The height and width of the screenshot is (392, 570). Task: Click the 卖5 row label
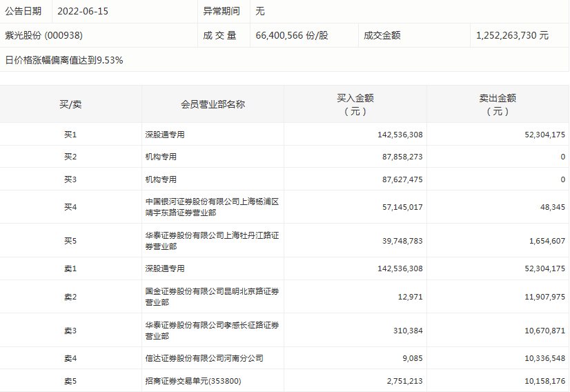(x=70, y=381)
